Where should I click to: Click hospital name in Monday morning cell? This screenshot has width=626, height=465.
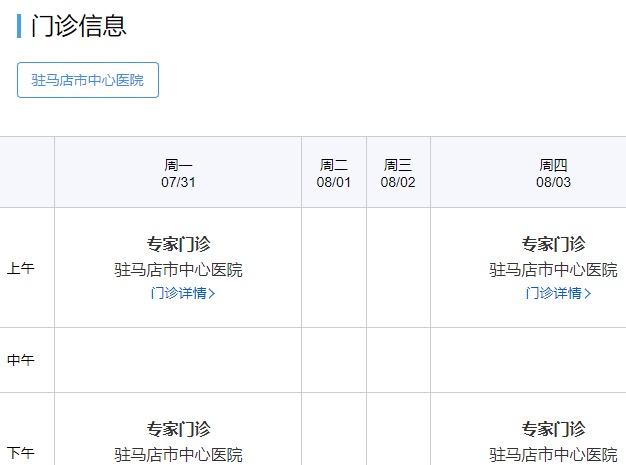click(x=178, y=270)
